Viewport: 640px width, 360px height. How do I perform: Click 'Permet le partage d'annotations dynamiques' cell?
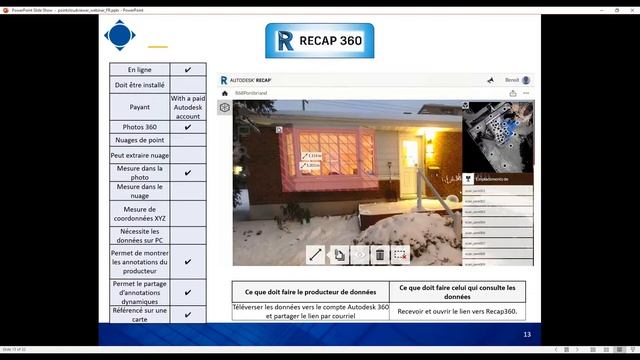pyautogui.click(x=140, y=292)
